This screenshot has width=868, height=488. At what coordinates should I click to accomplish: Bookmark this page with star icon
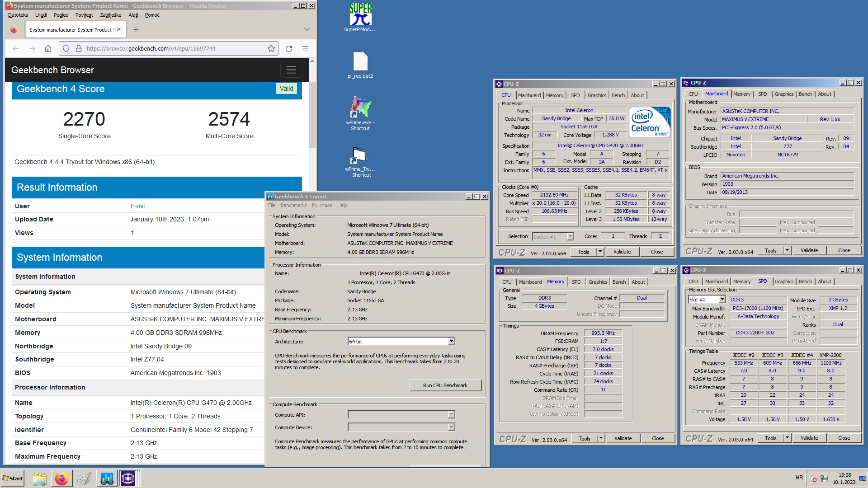(271, 48)
